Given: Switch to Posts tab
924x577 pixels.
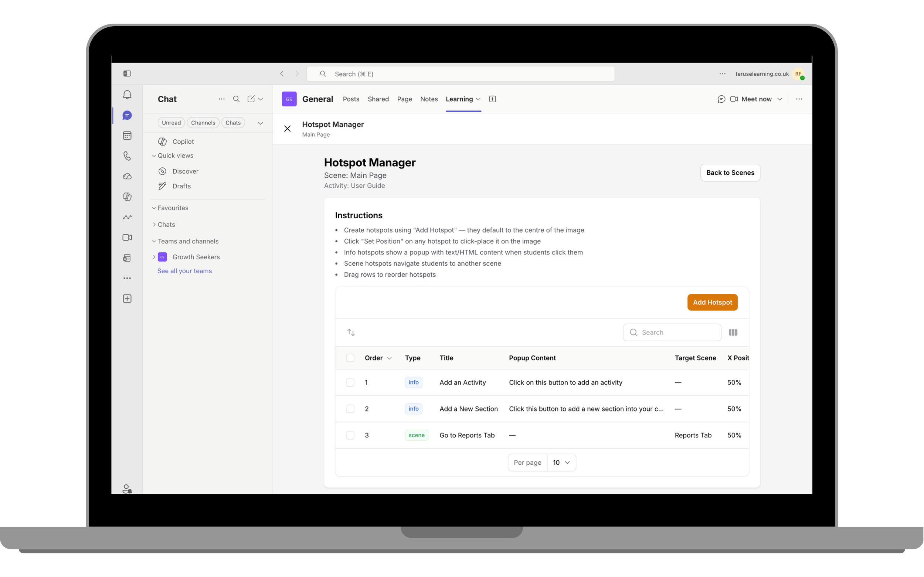Looking at the screenshot, I should pyautogui.click(x=350, y=99).
